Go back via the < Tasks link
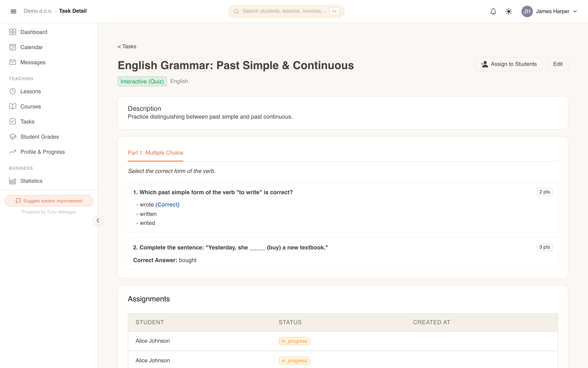 click(x=127, y=47)
